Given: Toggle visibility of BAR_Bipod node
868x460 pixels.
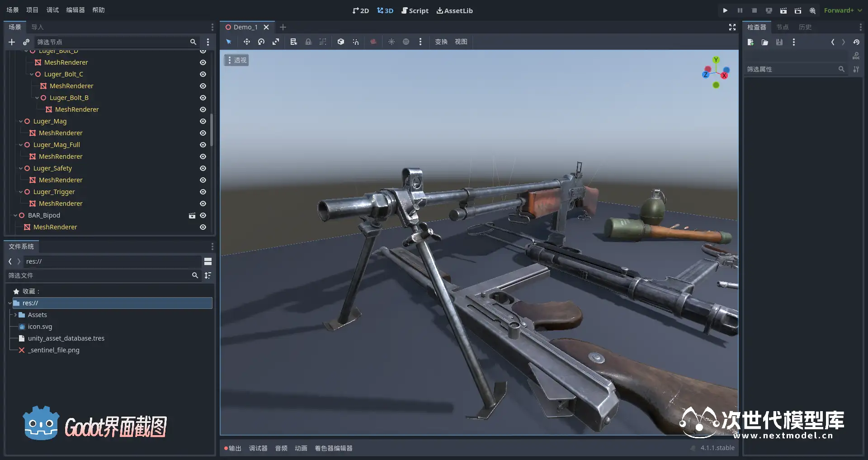Looking at the screenshot, I should point(203,215).
